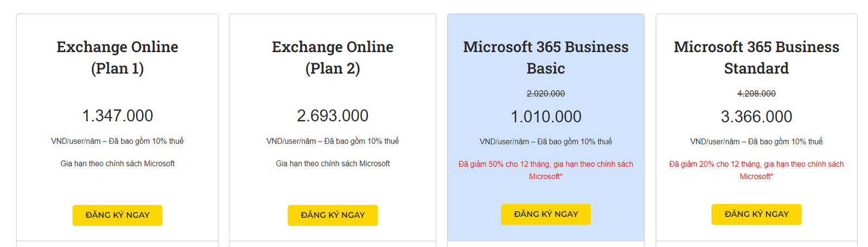868x247 pixels.
Task: Click the VND/user/năm line under 3.366.000
Action: [756, 142]
